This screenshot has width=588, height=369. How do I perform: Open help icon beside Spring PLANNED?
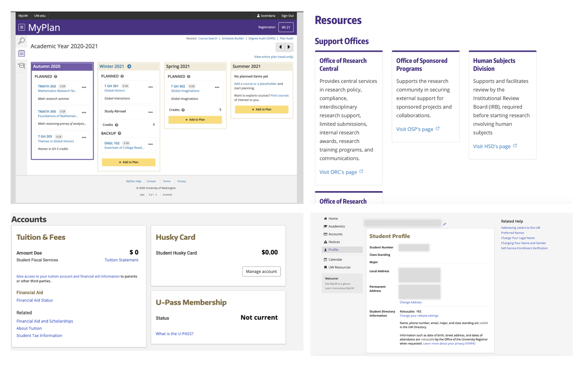coord(188,76)
